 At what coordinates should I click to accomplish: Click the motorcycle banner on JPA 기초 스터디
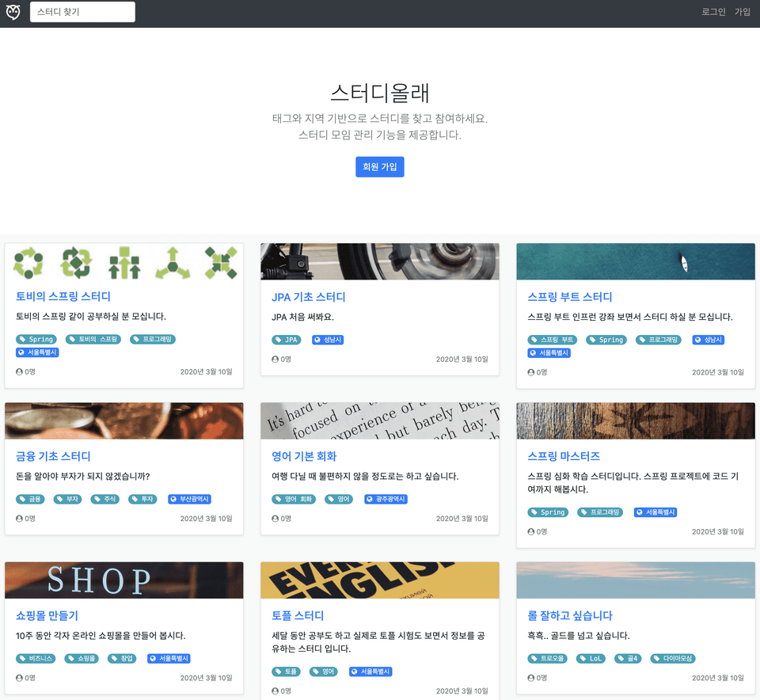point(380,261)
